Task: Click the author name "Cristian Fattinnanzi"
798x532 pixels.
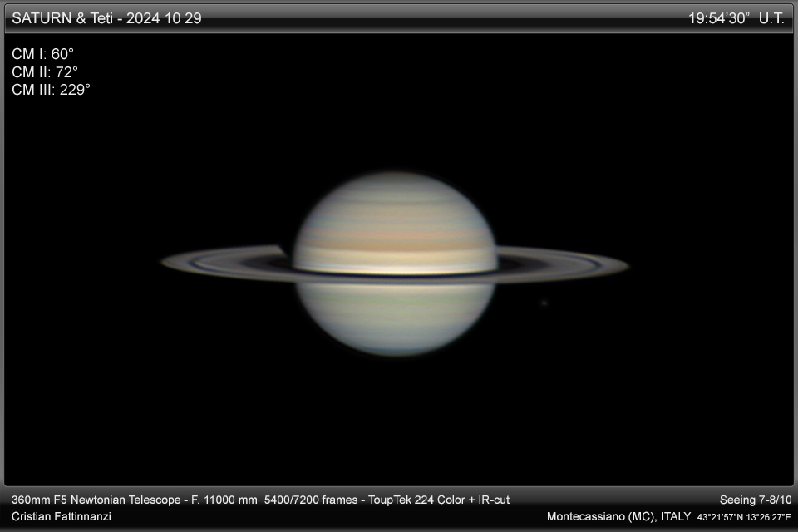Action: (61, 516)
